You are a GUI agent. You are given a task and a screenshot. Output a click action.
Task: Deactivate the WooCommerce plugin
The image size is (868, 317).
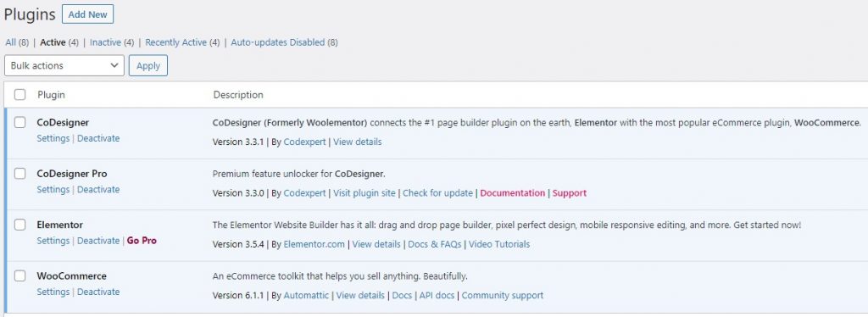(x=98, y=292)
